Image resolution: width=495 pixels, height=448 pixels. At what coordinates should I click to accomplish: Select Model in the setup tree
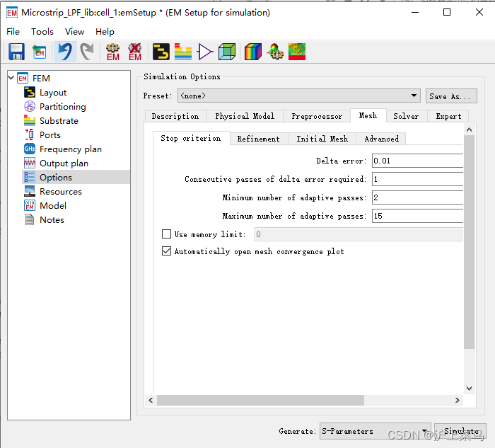coord(53,206)
